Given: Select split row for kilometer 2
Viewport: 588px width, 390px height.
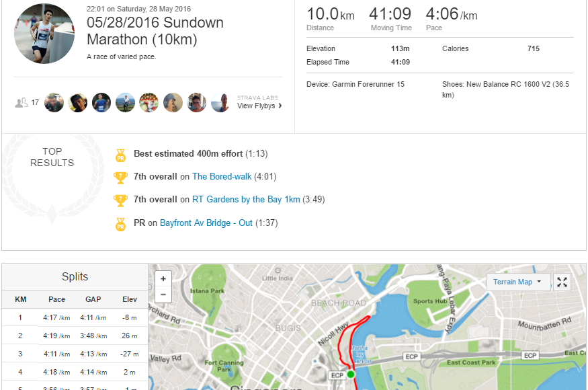Looking at the screenshot, I should pyautogui.click(x=75, y=336).
